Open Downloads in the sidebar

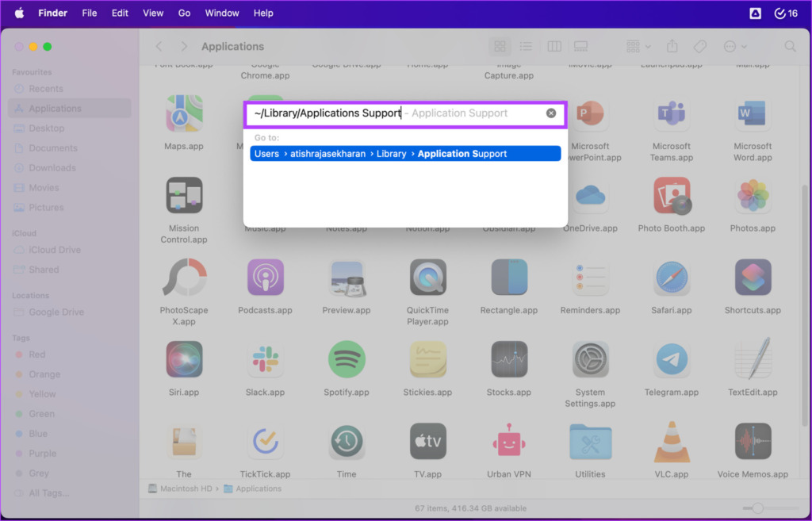point(70,168)
